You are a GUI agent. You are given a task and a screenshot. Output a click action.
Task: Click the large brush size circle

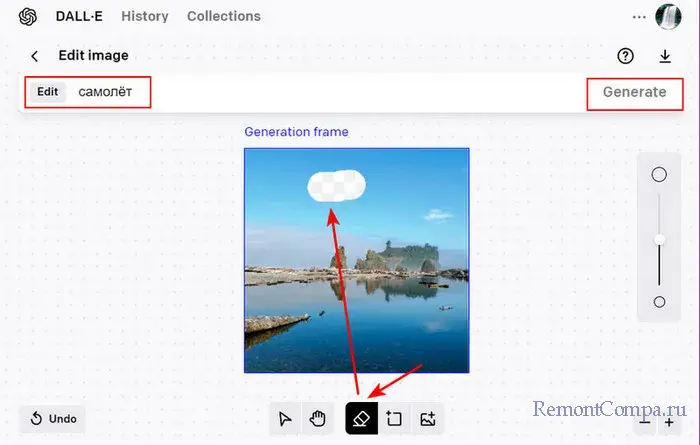click(x=659, y=175)
